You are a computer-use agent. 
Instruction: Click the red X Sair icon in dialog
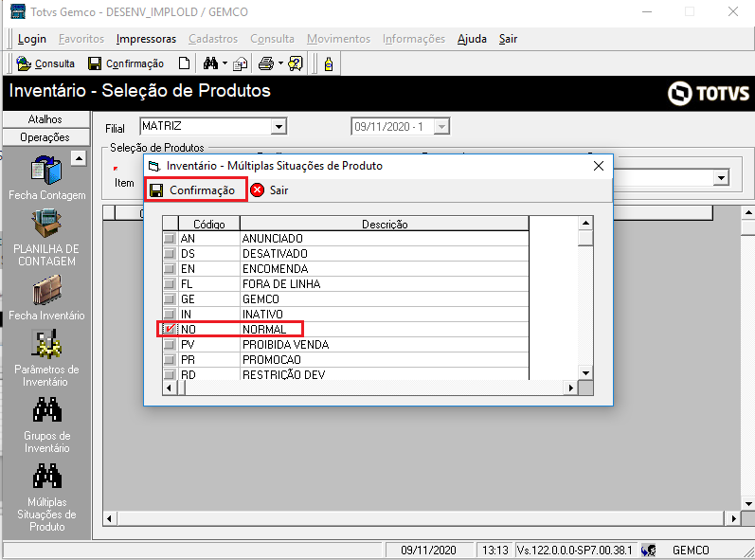(x=258, y=190)
